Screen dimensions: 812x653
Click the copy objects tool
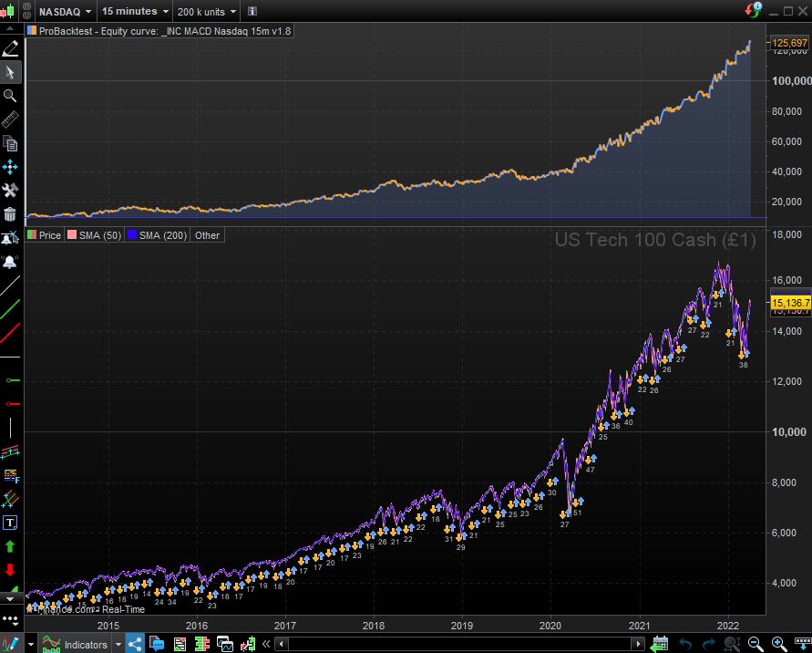10,143
